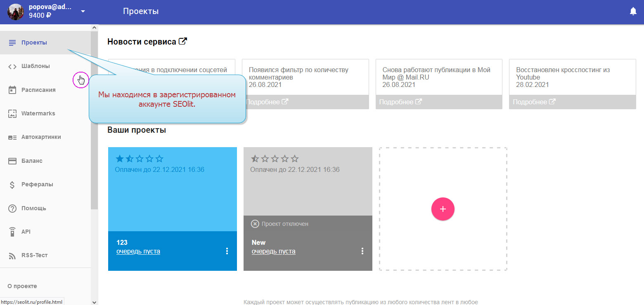Go to Автокартинки menu item
This screenshot has width=644, height=305.
[41, 137]
